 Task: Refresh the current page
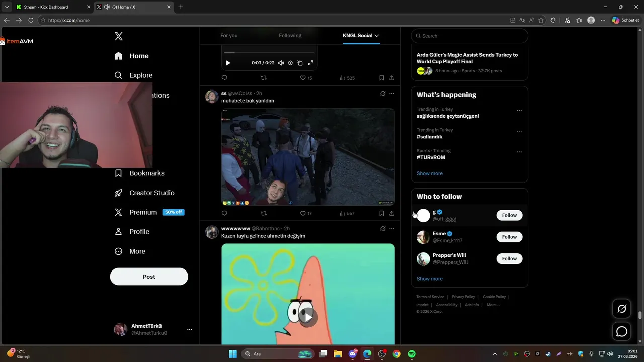[x=31, y=20]
